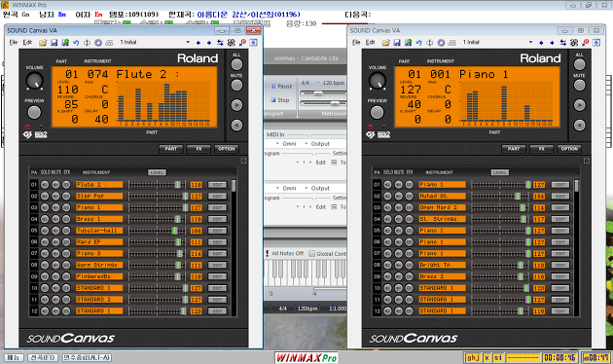Switch to FX view in right Sound Canvas

click(x=542, y=149)
